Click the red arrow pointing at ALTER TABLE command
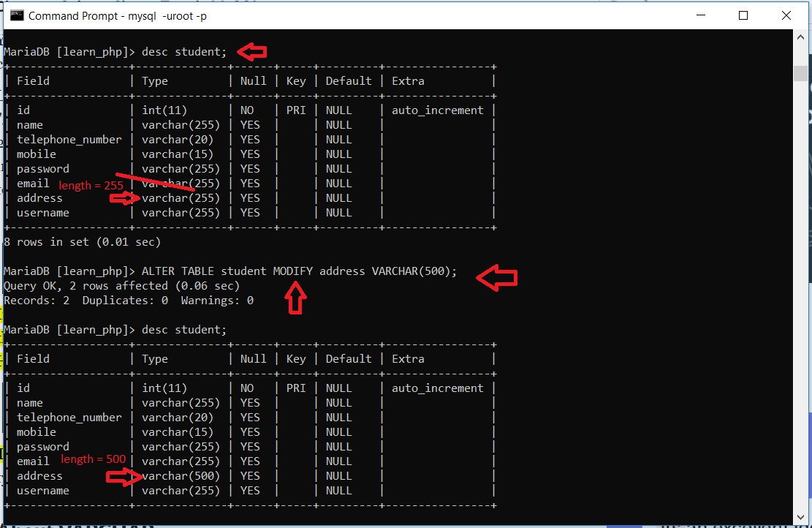The image size is (812, 528). [497, 278]
